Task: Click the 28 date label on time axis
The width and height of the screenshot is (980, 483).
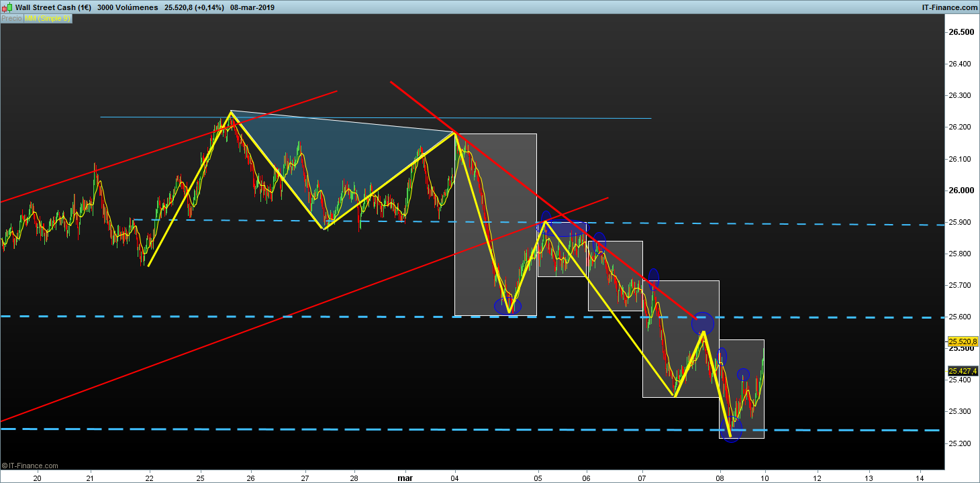Action: (354, 478)
